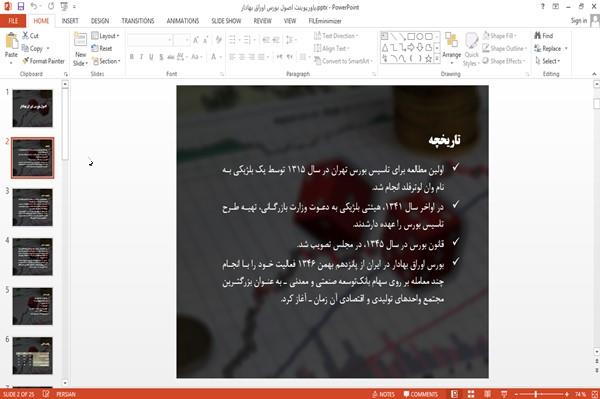Open the FILEminimizer tab
The image size is (600, 399).
[x=325, y=21]
